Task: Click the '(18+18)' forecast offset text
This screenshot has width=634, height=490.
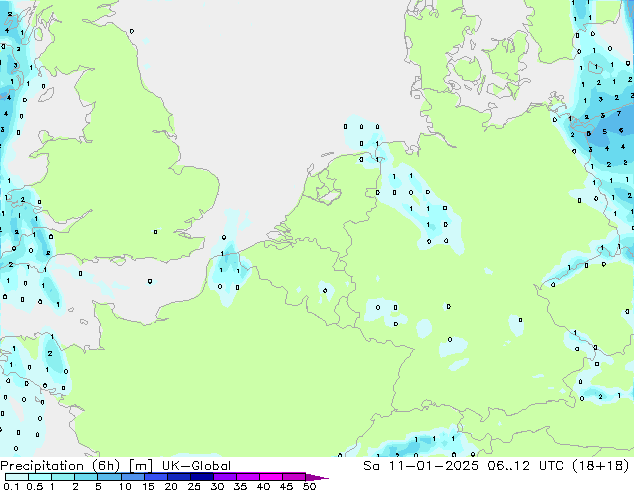Action: click(x=602, y=466)
